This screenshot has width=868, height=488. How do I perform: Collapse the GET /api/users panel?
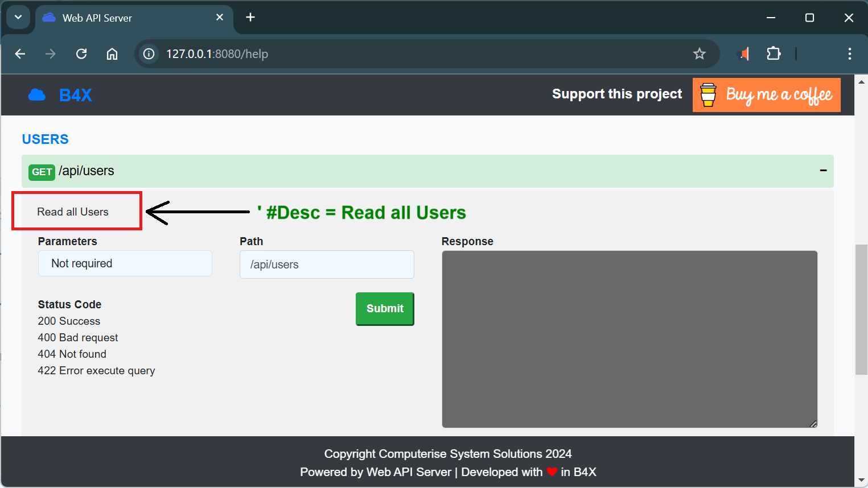[822, 170]
